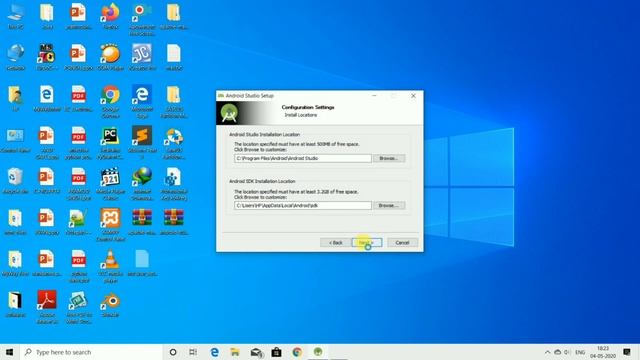Open Edge from the taskbar
The image size is (640, 360).
(214, 352)
